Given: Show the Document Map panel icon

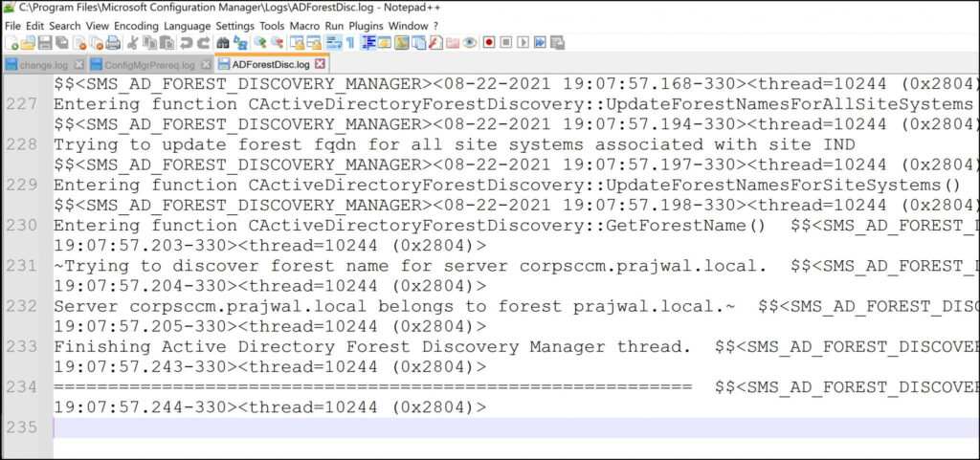Looking at the screenshot, I should coord(402,43).
